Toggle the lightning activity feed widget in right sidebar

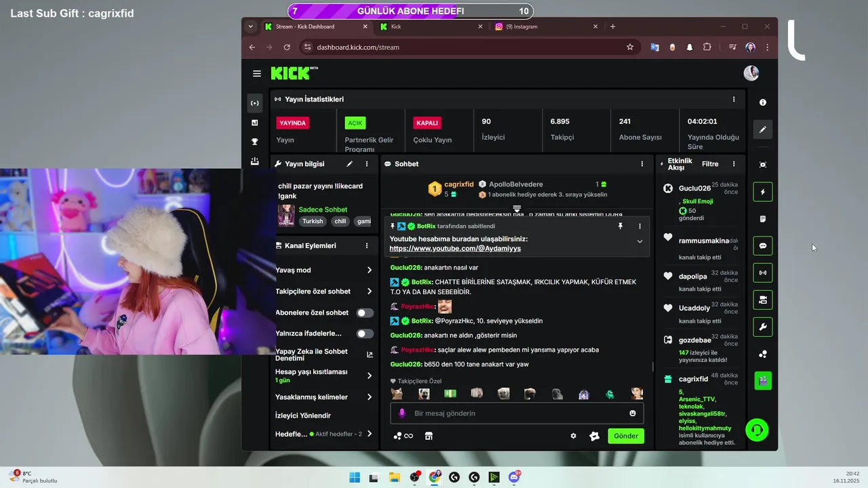(x=763, y=192)
